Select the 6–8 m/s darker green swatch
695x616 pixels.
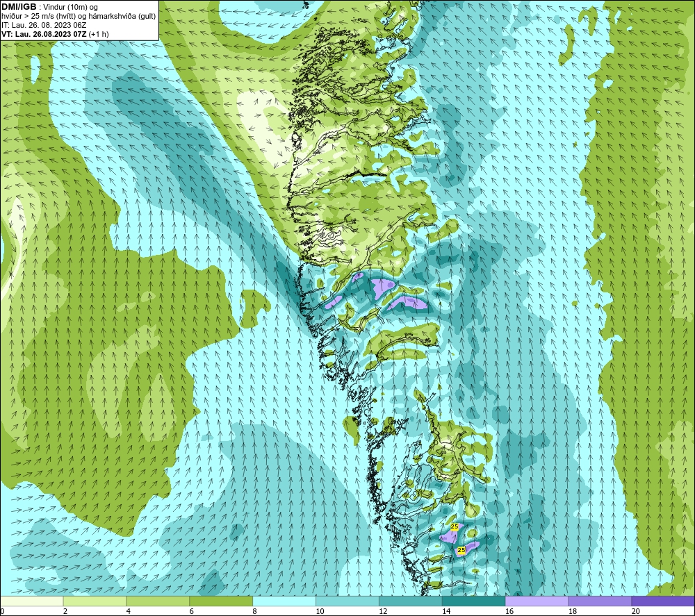click(x=221, y=601)
